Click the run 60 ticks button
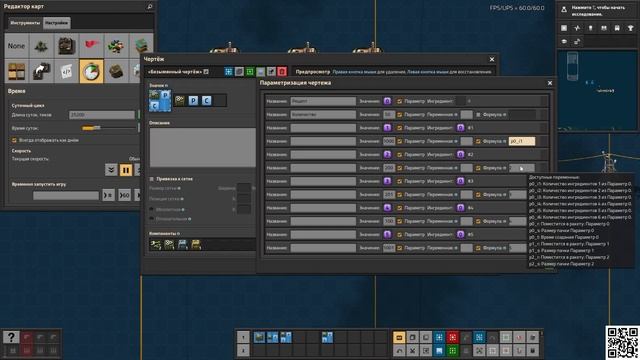This screenshot has width=640, height=360. pyautogui.click(x=124, y=196)
